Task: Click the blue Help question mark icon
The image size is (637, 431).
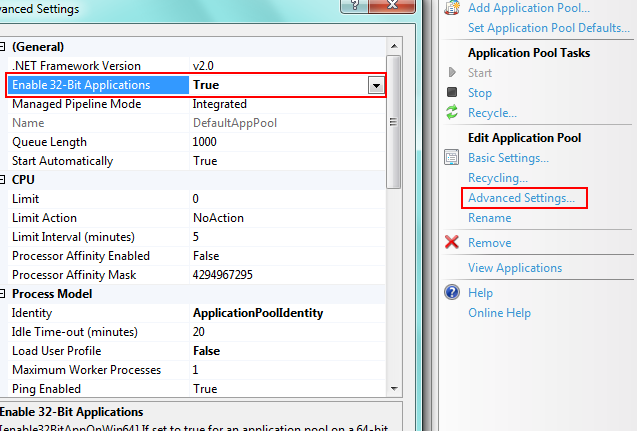Action: [452, 292]
